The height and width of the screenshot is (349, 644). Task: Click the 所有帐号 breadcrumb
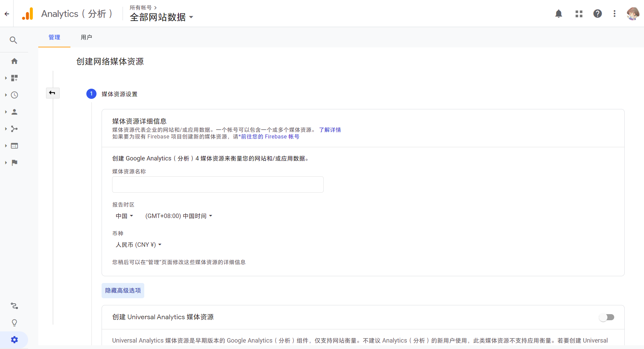(141, 7)
